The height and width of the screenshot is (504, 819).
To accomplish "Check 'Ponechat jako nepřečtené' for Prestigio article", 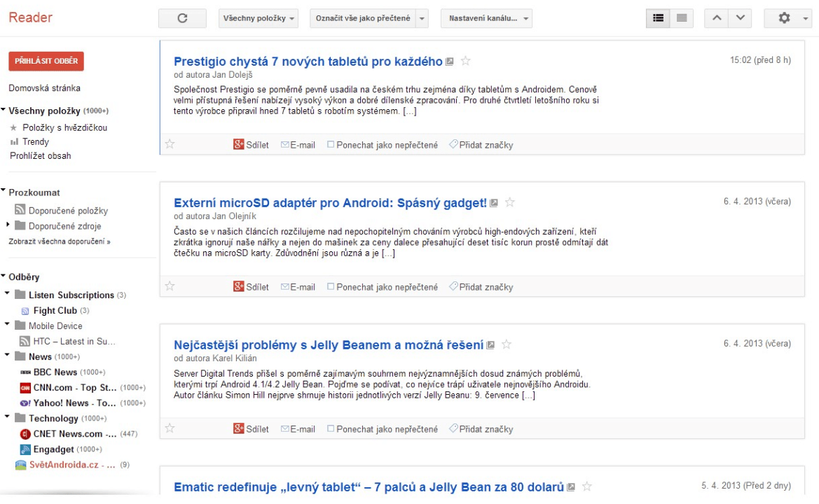I will coord(331,145).
